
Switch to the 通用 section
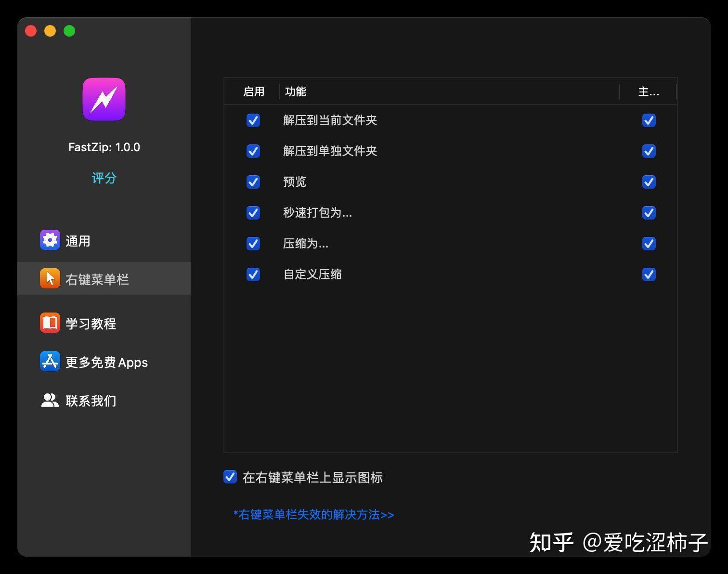point(78,240)
